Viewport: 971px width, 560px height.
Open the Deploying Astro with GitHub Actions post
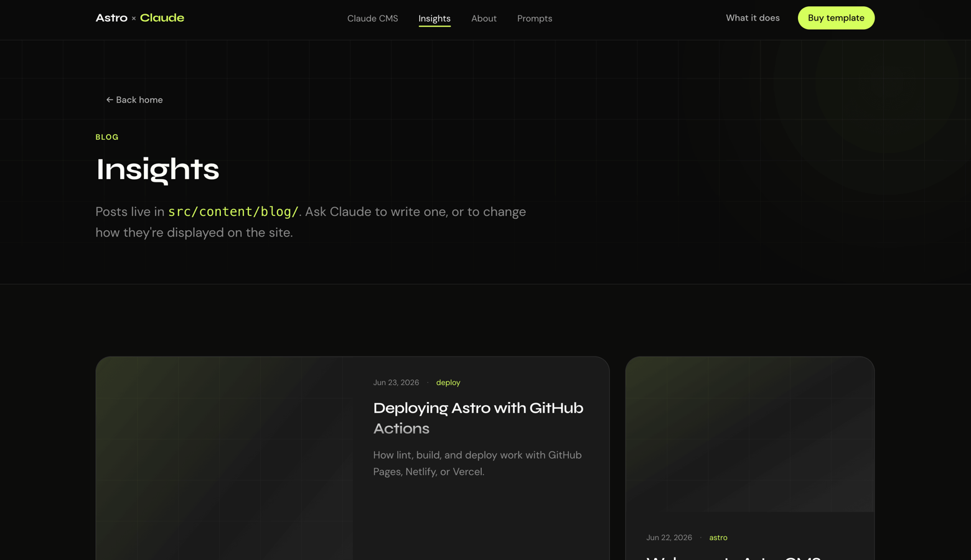tap(478, 418)
